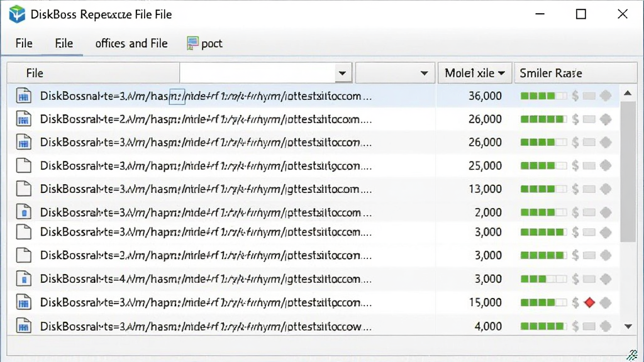Click the vertical scrollbar thumb
The width and height of the screenshot is (644, 362).
pos(628,172)
